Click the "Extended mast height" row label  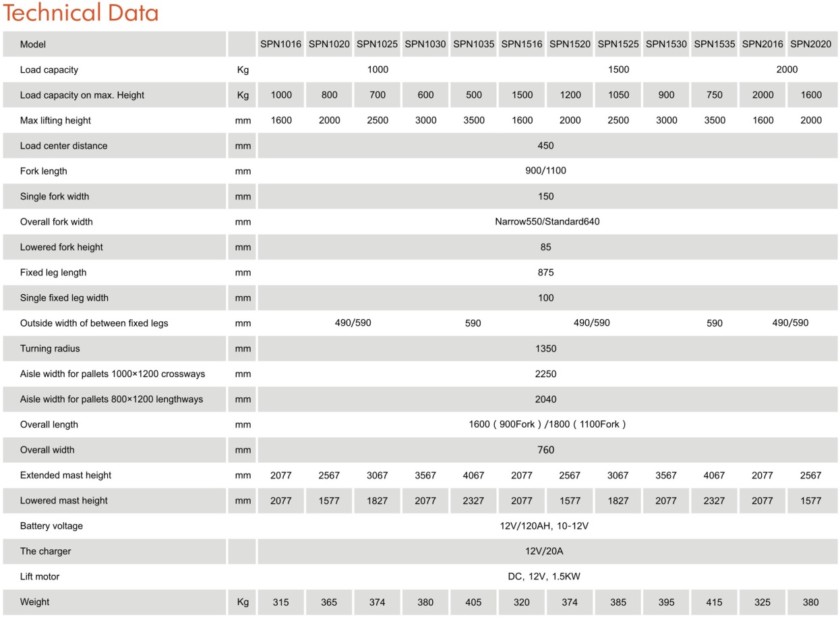coord(65,475)
